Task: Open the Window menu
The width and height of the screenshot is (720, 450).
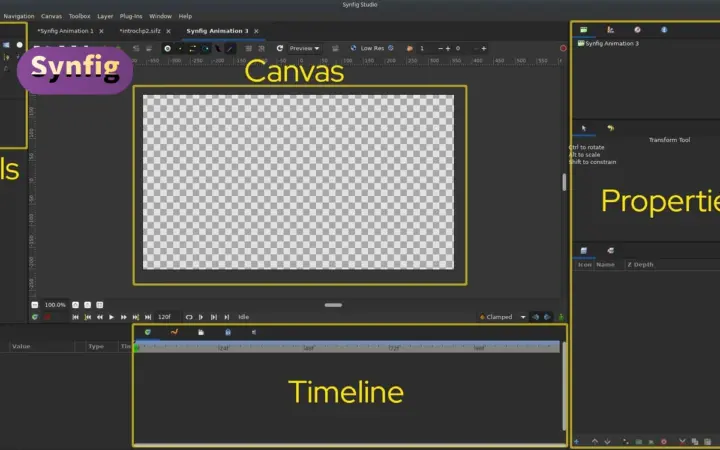Action: point(160,16)
